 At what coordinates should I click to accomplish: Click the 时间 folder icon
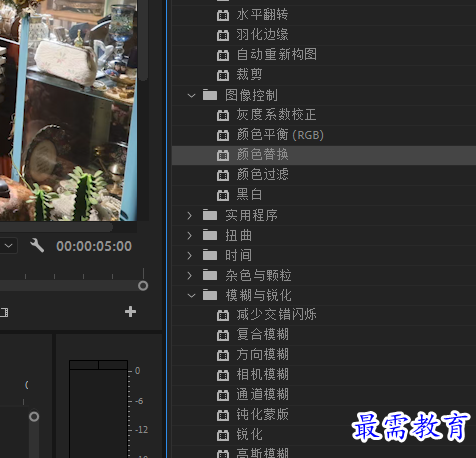click(210, 255)
